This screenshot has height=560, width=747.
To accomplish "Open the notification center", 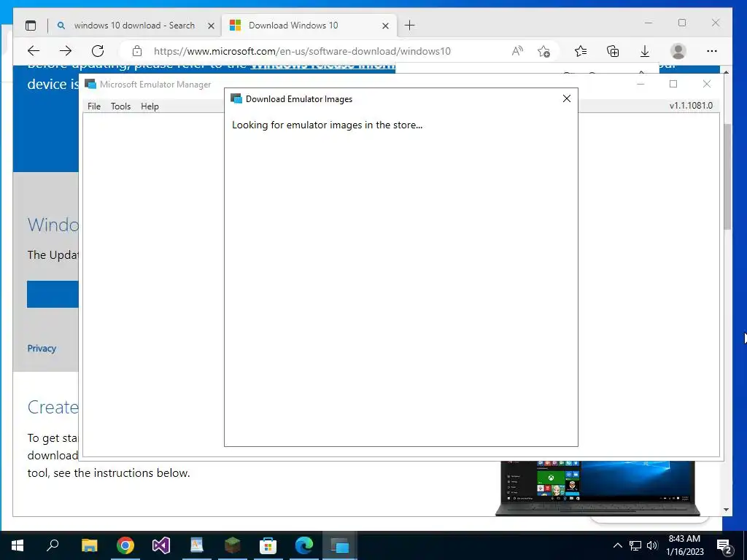I will pyautogui.click(x=724, y=545).
